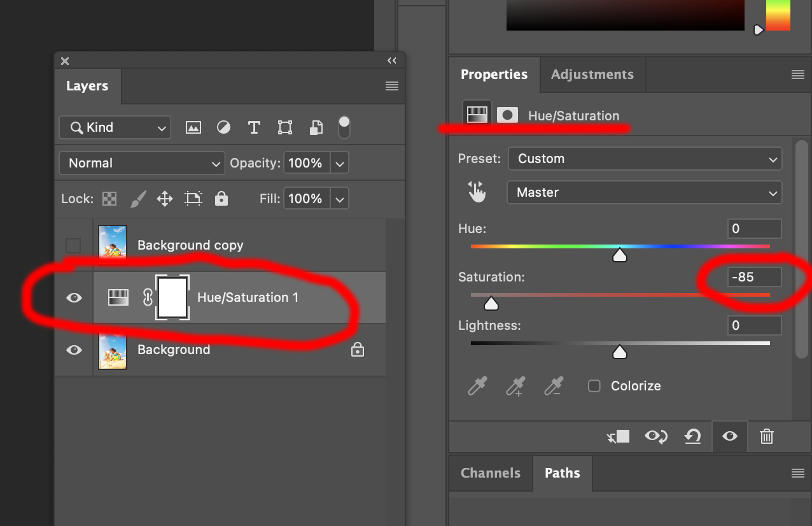The height and width of the screenshot is (526, 812).
Task: Open the Preset dropdown showing Custom
Action: click(x=645, y=159)
